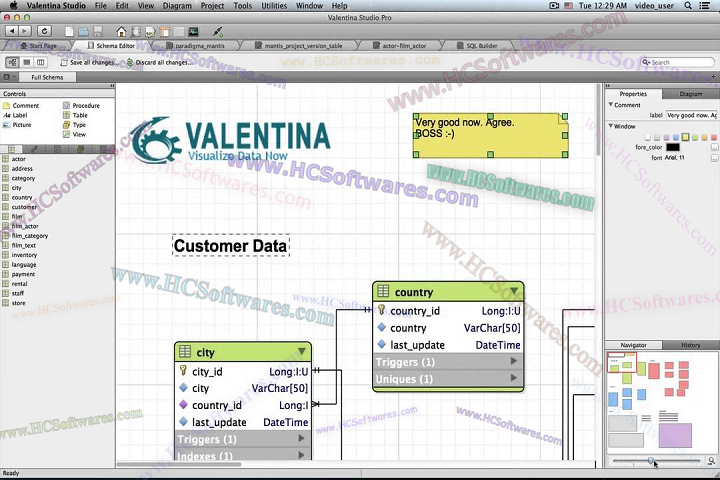Open the Diagram menu
720x480 pixels.
tap(177, 6)
